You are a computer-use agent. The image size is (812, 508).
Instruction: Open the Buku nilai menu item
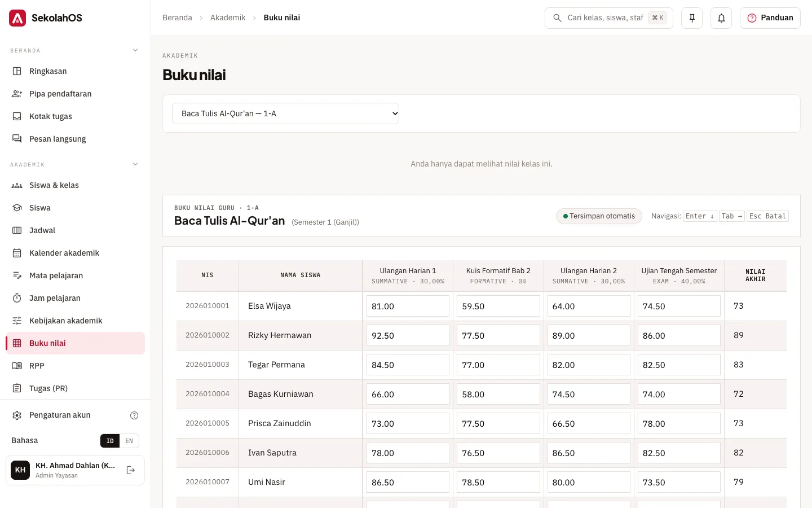coord(75,343)
